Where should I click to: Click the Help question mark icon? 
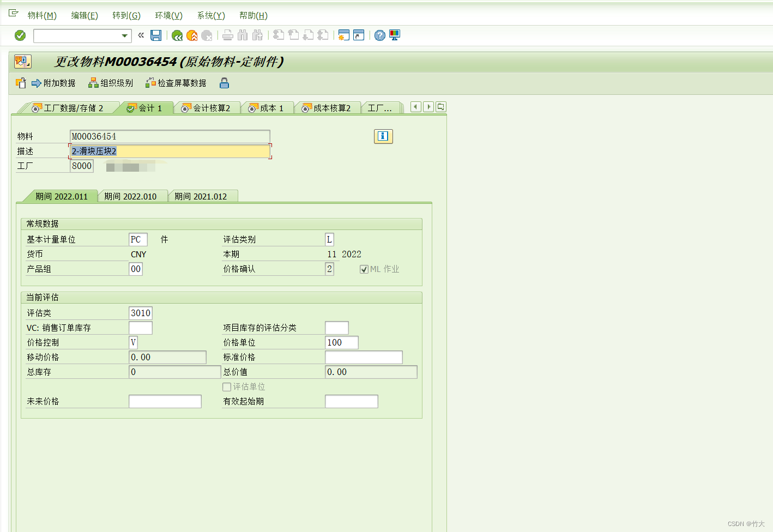379,35
